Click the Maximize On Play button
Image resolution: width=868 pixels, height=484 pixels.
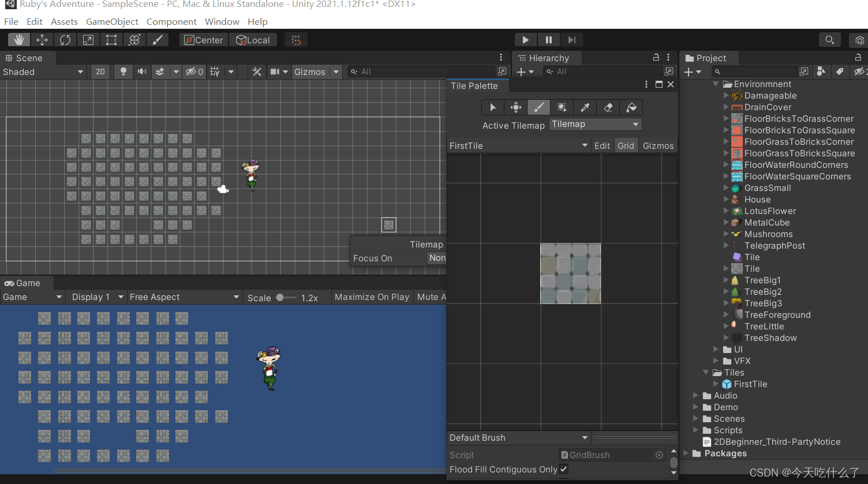pyautogui.click(x=372, y=297)
